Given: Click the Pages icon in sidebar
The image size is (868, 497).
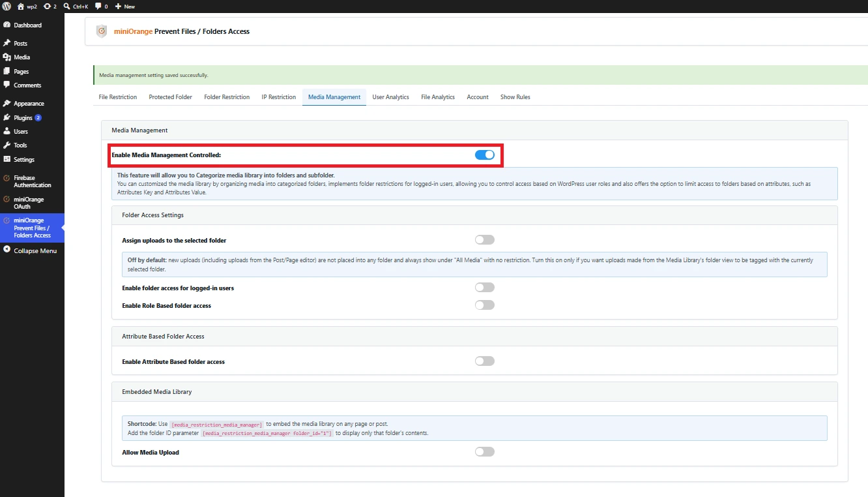Looking at the screenshot, I should click(x=7, y=71).
